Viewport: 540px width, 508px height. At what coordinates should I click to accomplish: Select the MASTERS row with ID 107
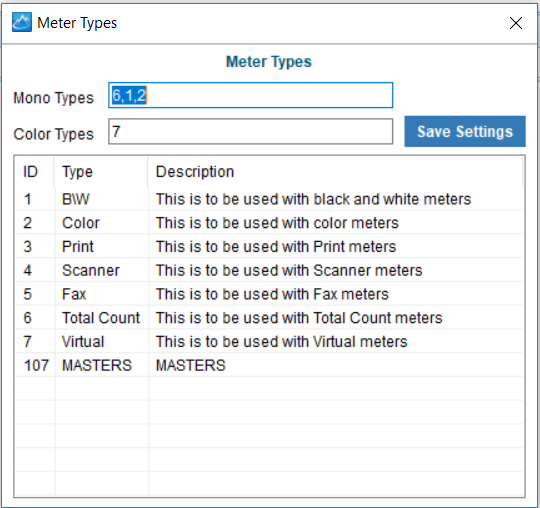coord(269,365)
